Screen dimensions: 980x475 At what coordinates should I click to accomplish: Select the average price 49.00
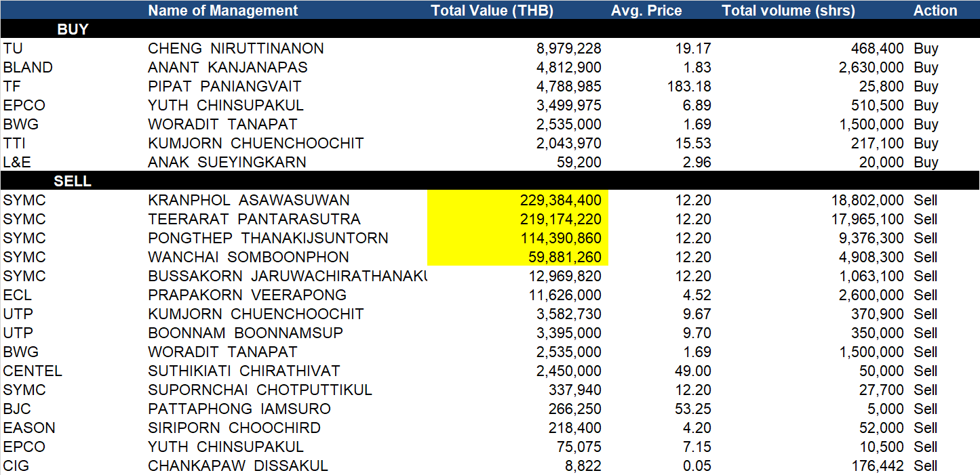click(693, 371)
